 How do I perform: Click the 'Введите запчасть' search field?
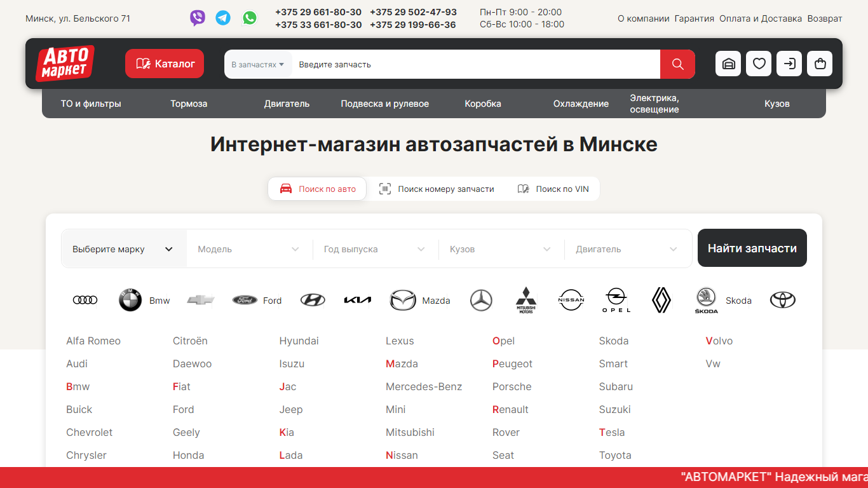476,64
